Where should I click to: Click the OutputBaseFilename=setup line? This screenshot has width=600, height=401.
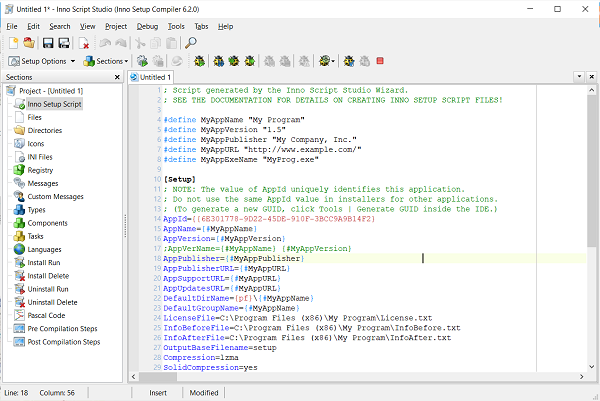pyautogui.click(x=220, y=347)
